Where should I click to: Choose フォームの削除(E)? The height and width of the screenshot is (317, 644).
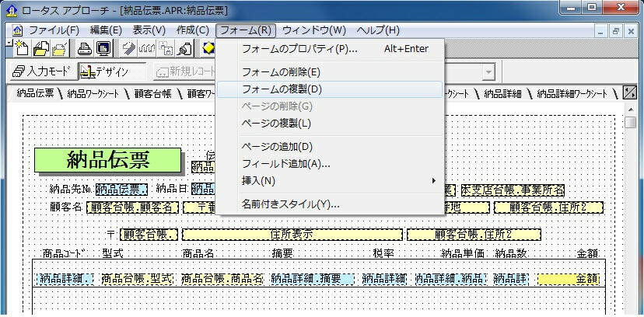click(330, 72)
